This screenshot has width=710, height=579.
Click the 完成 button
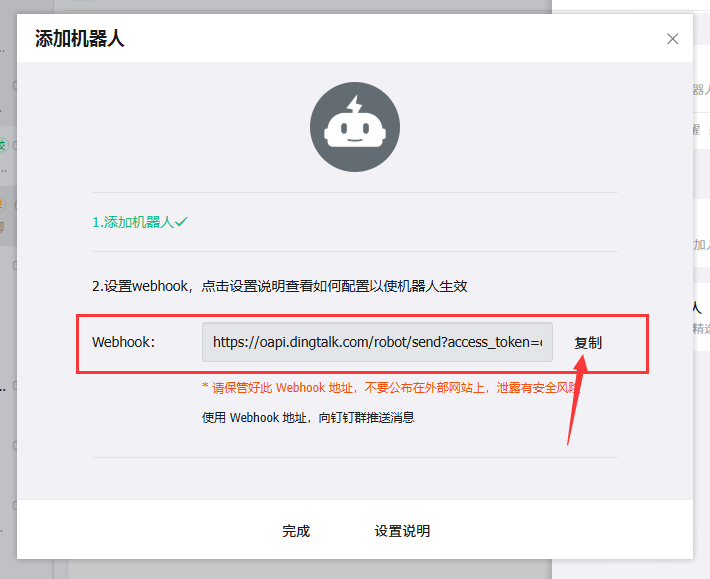click(296, 531)
